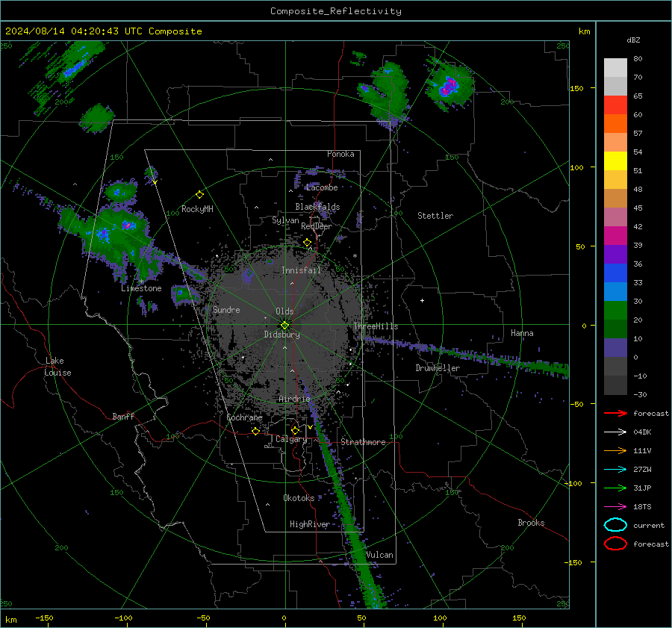The image size is (672, 628).
Task: Click the Limestone label on map
Action: click(141, 288)
